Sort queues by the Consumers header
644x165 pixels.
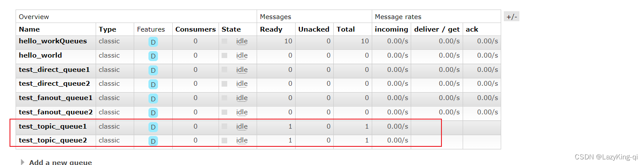coord(195,29)
